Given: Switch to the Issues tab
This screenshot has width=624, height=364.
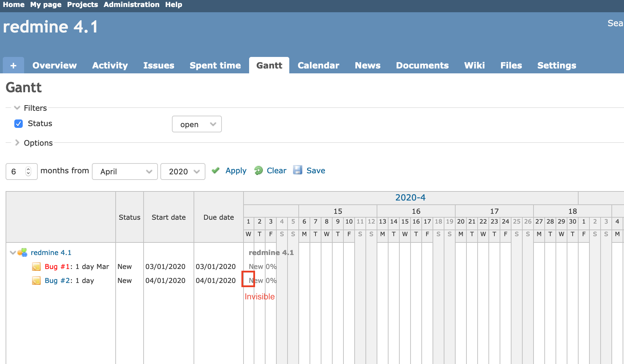Looking at the screenshot, I should click(159, 65).
